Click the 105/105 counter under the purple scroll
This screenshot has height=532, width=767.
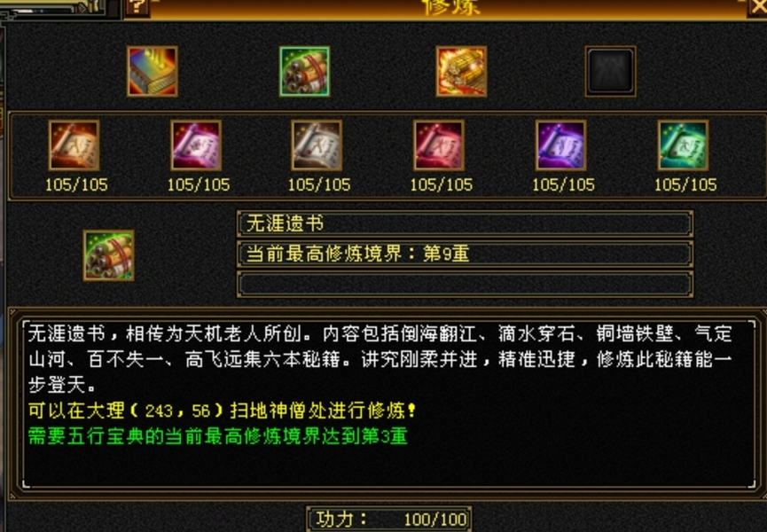tap(564, 184)
